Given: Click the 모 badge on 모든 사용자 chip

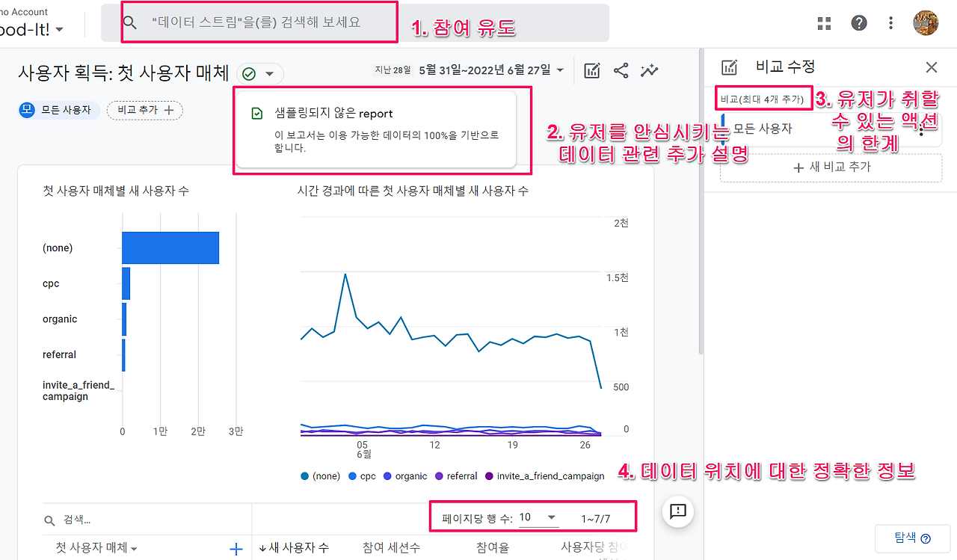Looking at the screenshot, I should pos(27,110).
